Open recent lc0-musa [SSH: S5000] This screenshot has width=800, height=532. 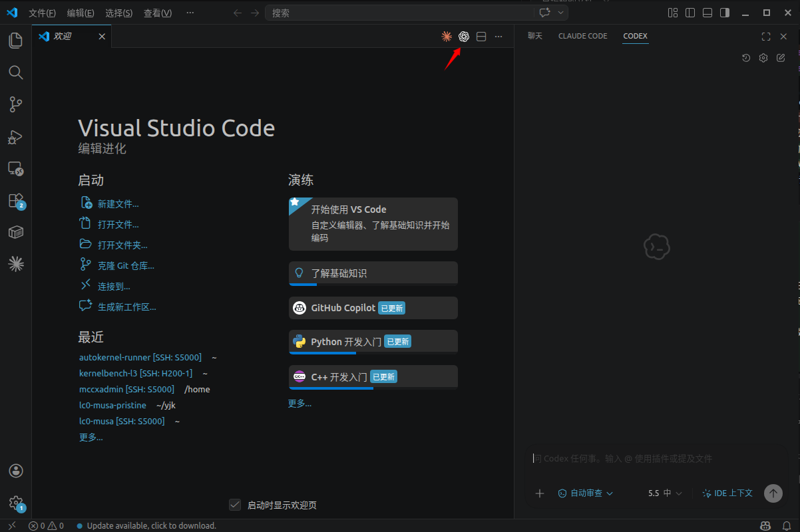122,421
